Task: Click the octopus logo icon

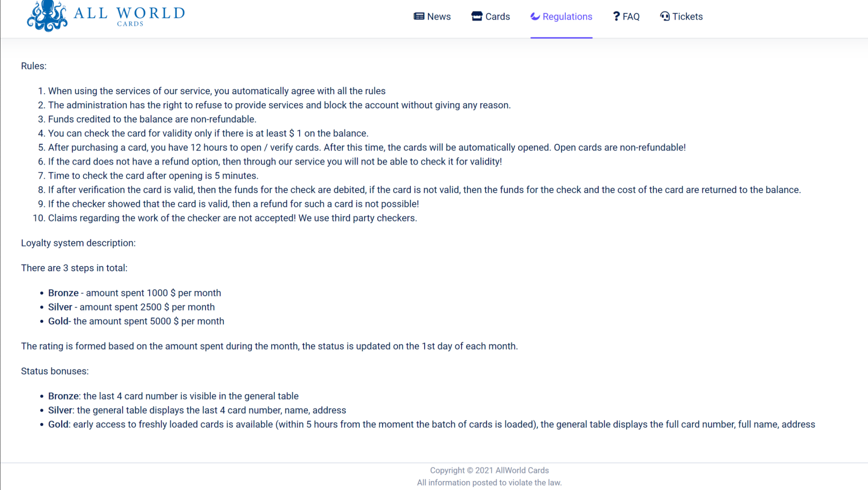Action: pos(47,16)
